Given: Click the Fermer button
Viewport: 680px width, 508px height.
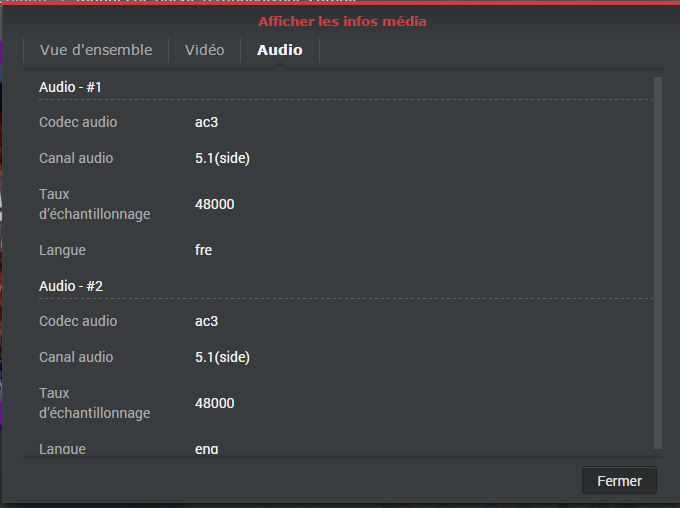Looking at the screenshot, I should pyautogui.click(x=619, y=480).
